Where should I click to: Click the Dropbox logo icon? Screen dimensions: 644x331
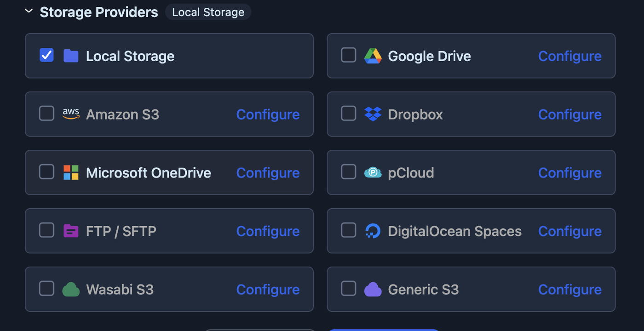[373, 114]
